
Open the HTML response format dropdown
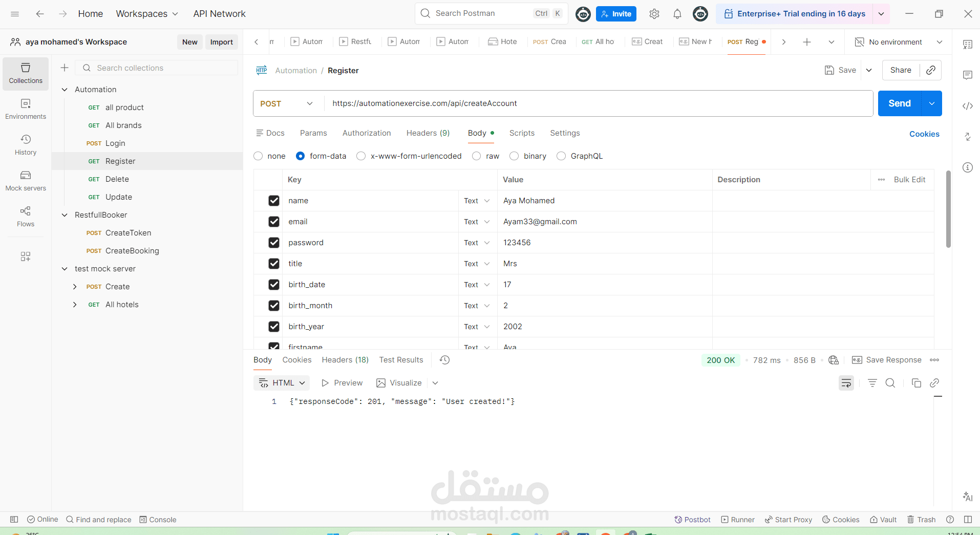point(282,383)
